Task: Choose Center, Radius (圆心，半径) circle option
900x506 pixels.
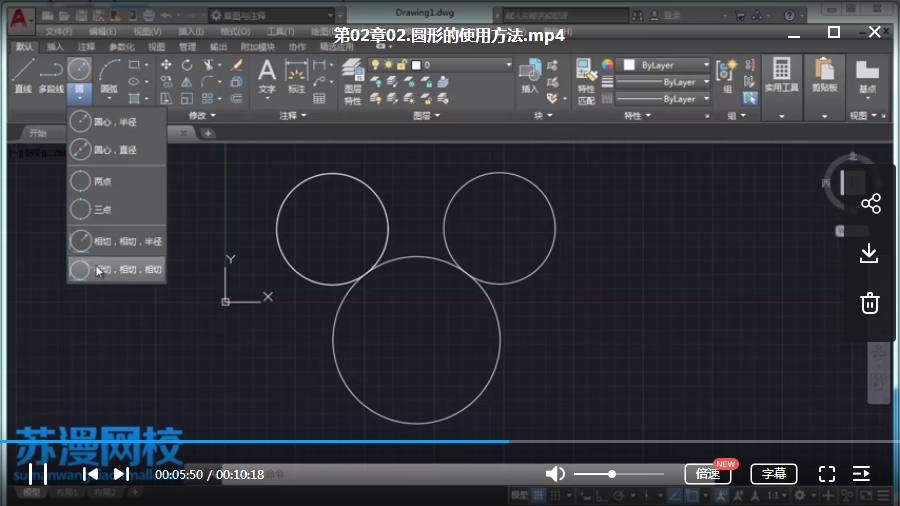Action: point(117,122)
